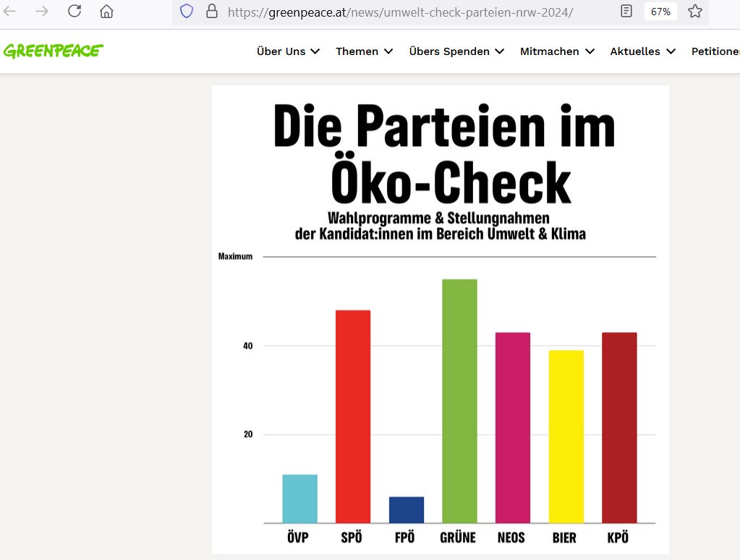Expand the chevron next to Über Uns
The image size is (740, 560).
point(315,51)
